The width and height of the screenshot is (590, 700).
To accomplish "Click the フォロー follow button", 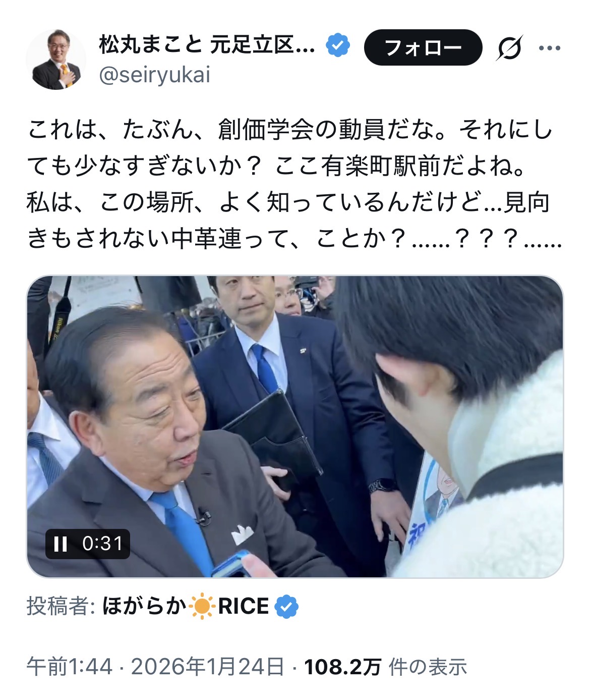I will tap(423, 47).
